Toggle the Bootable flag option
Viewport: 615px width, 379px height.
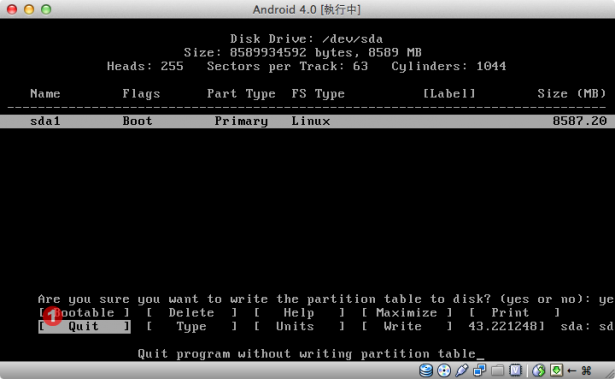[x=84, y=313]
